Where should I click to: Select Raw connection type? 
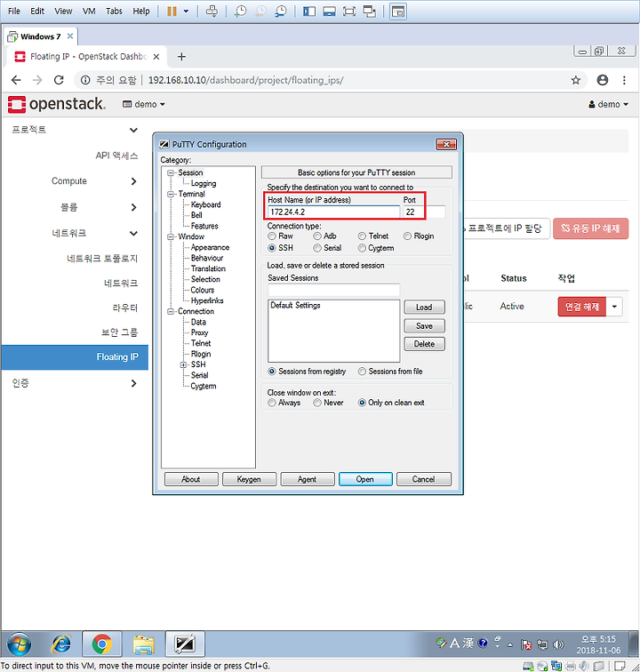tap(280, 236)
